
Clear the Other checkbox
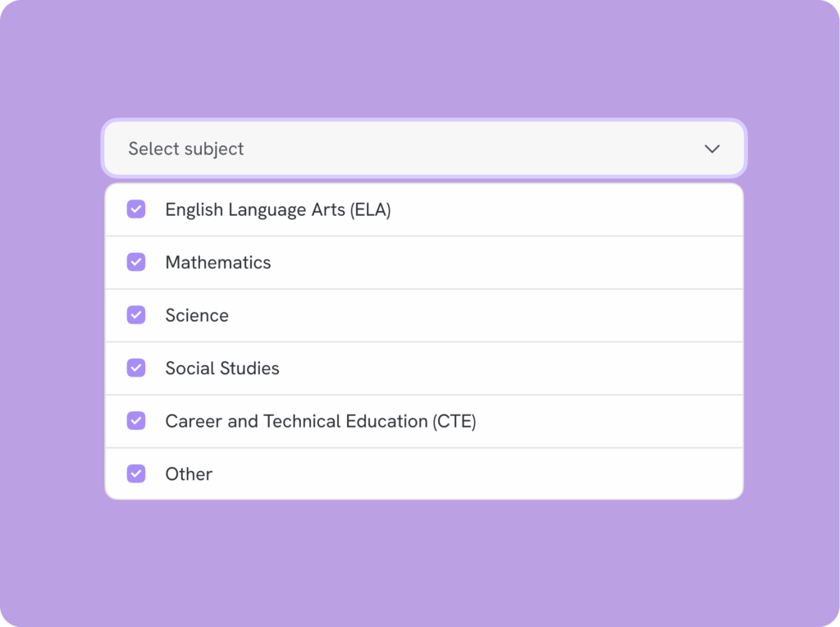136,474
